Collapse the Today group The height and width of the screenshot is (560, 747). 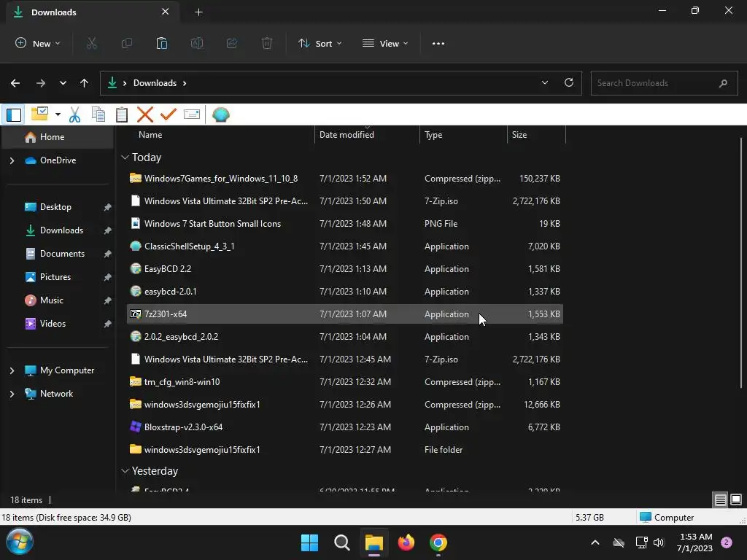[x=125, y=157]
